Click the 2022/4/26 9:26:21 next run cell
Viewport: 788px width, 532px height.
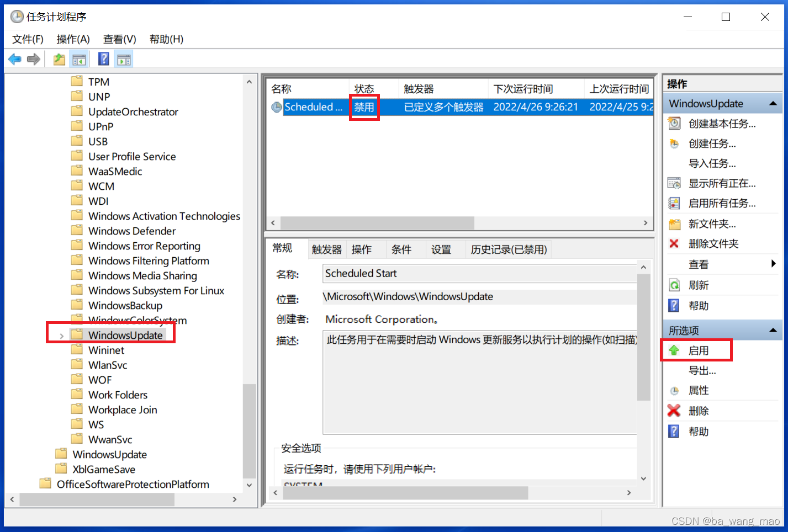click(x=536, y=107)
